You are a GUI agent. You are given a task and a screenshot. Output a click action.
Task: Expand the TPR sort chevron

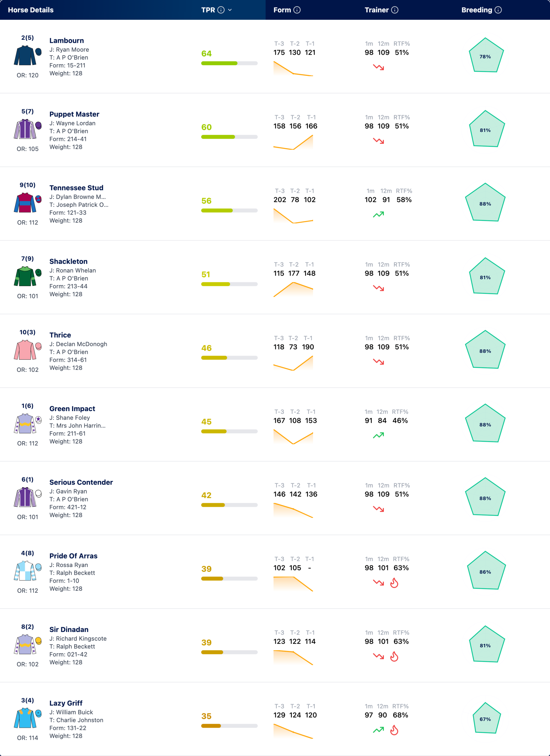pos(230,10)
